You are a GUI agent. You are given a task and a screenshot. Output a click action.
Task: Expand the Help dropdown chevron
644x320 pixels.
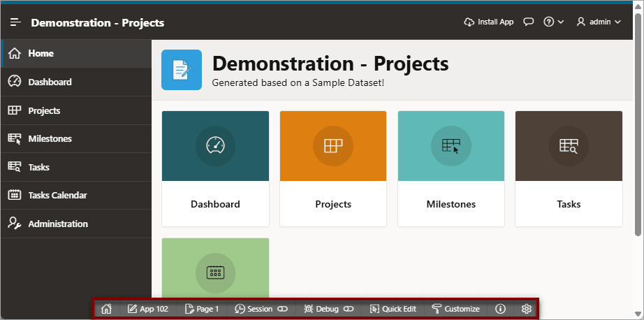pos(561,22)
